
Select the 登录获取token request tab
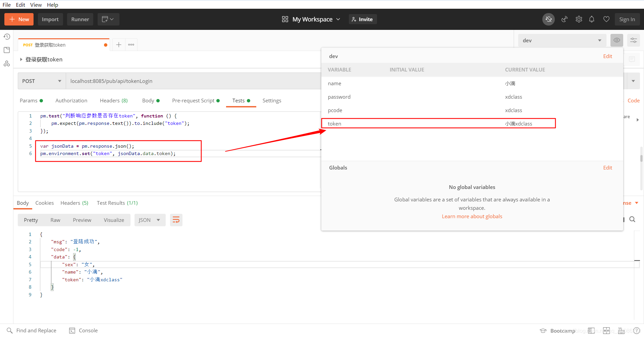pos(64,45)
